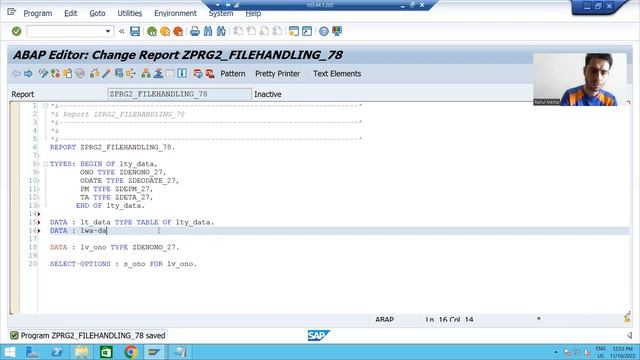The height and width of the screenshot is (360, 640).
Task: Set a session breakpoint icon
Action: pyautogui.click(x=198, y=73)
